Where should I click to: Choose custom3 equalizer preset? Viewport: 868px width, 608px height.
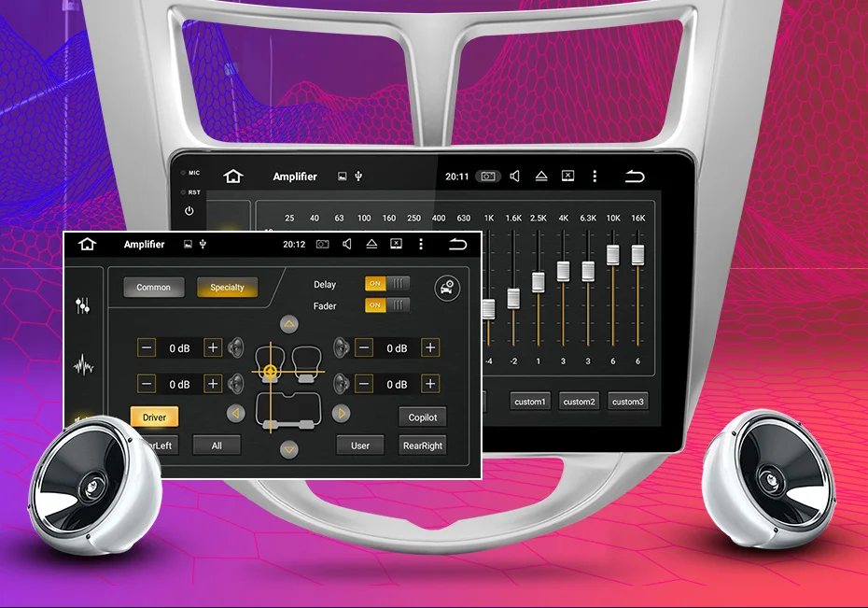click(x=628, y=402)
